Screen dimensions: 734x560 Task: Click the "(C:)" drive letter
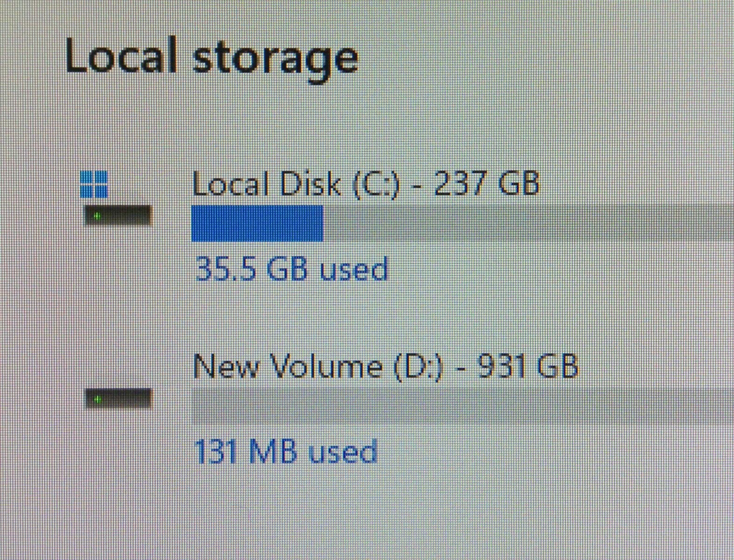[375, 184]
